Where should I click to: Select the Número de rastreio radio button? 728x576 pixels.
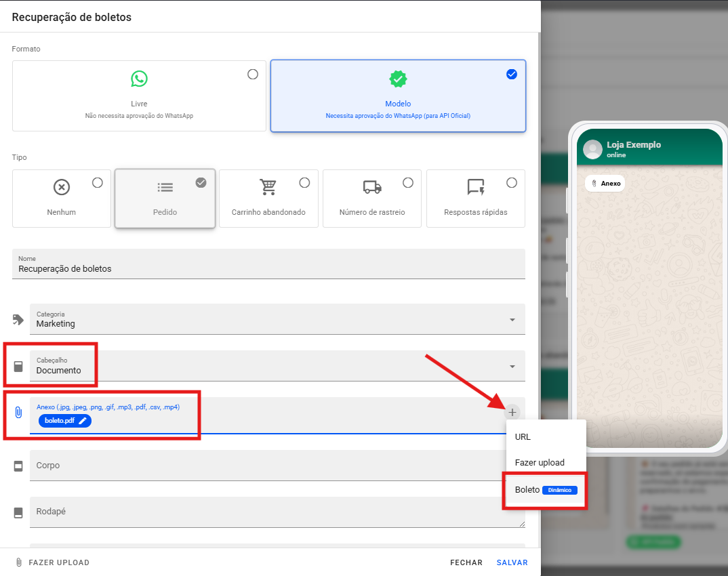408,183
